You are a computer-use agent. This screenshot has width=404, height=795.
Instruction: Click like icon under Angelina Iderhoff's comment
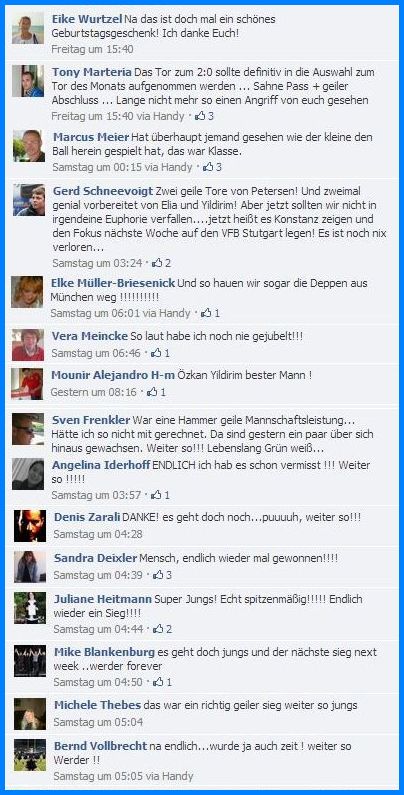click(x=156, y=494)
